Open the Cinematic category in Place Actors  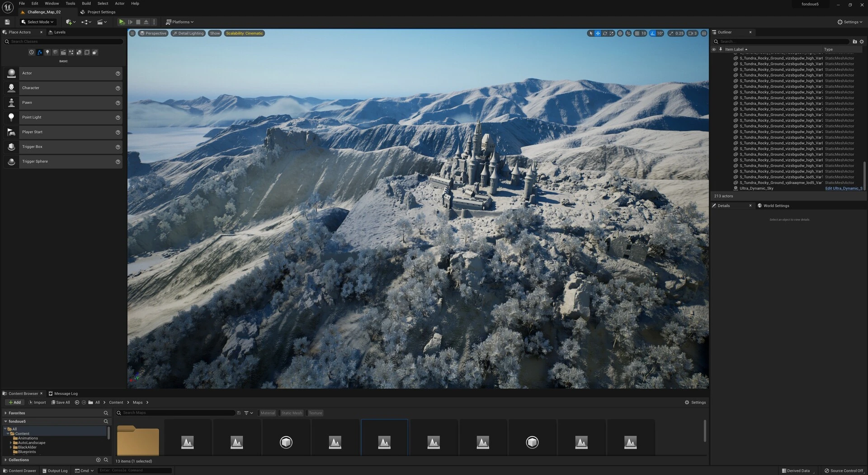[63, 52]
